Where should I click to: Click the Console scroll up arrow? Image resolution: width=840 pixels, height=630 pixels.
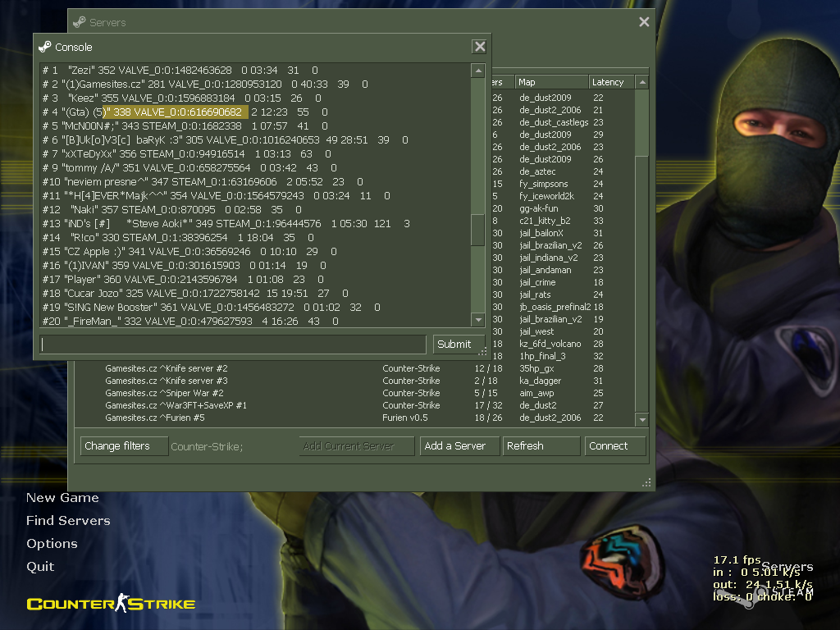pyautogui.click(x=478, y=71)
